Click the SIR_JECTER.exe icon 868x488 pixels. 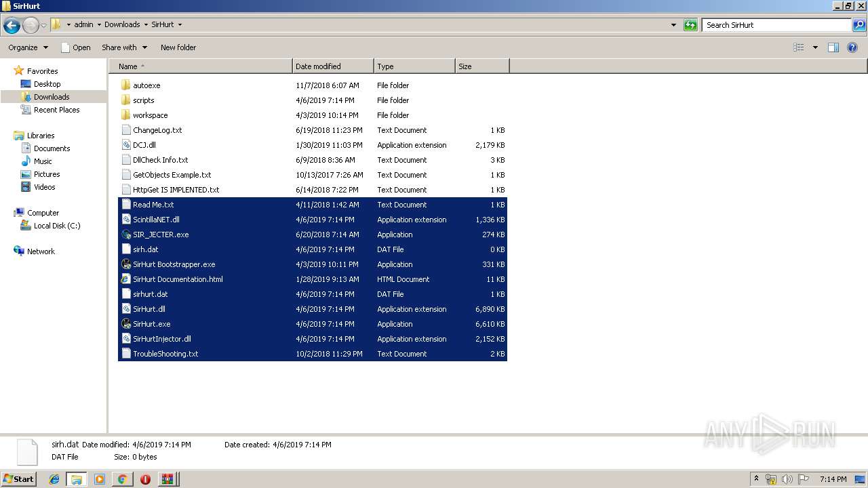125,235
